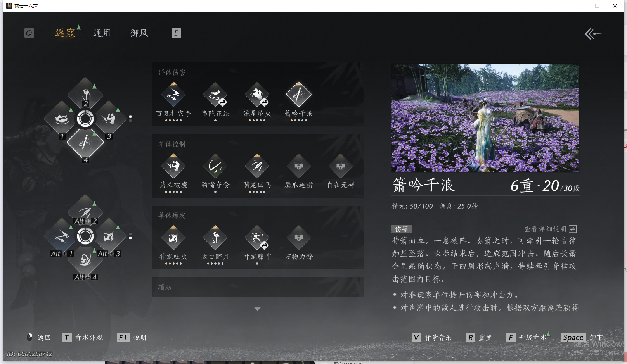The width and height of the screenshot is (627, 364).
Task: Select the 箫吟千浪 skill icon
Action: click(298, 94)
